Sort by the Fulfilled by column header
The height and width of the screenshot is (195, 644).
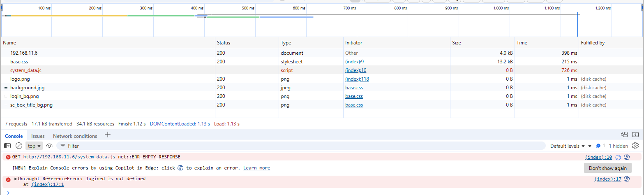click(611, 42)
